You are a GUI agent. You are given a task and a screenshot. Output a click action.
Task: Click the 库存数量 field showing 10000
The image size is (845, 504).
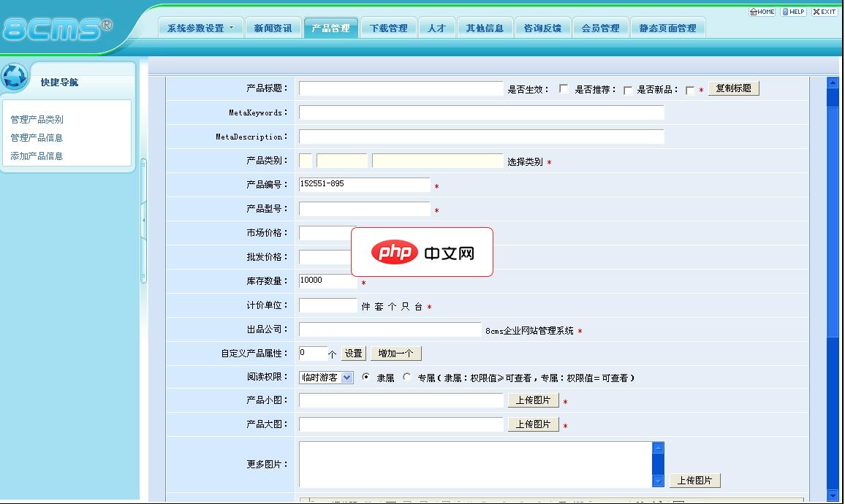[327, 281]
